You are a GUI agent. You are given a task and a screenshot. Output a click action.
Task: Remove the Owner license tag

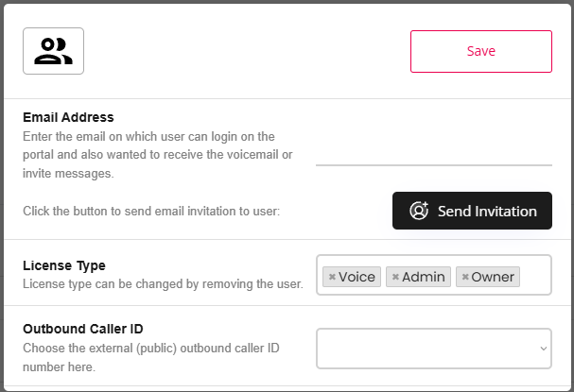pos(465,277)
